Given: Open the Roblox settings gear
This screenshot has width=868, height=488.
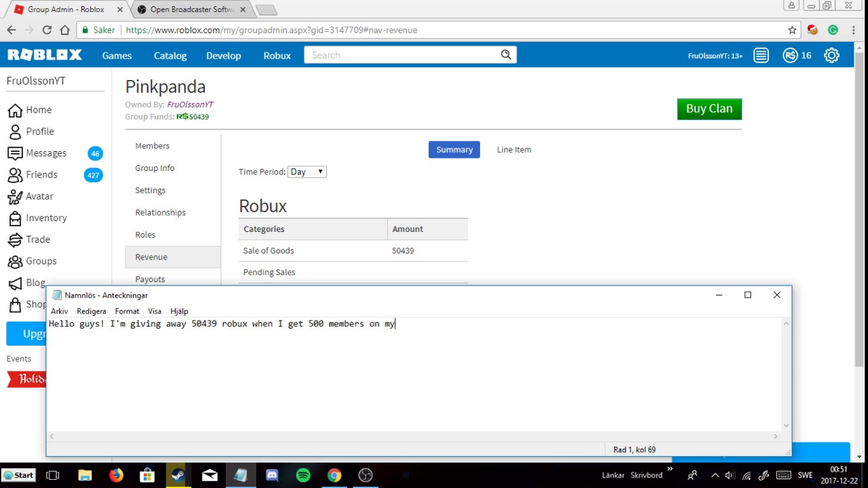Looking at the screenshot, I should pos(831,56).
